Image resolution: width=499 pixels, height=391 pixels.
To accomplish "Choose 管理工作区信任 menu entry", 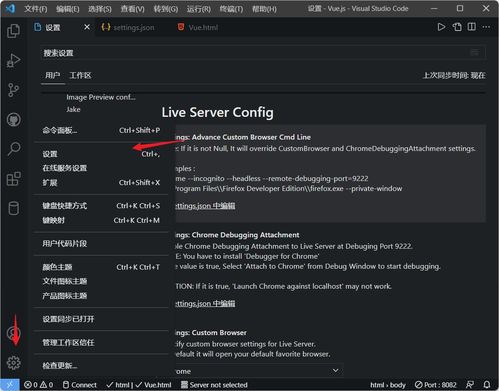I will point(101,342).
